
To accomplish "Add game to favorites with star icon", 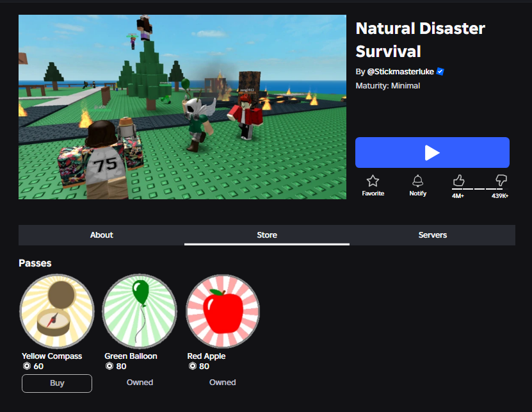I will [x=373, y=181].
